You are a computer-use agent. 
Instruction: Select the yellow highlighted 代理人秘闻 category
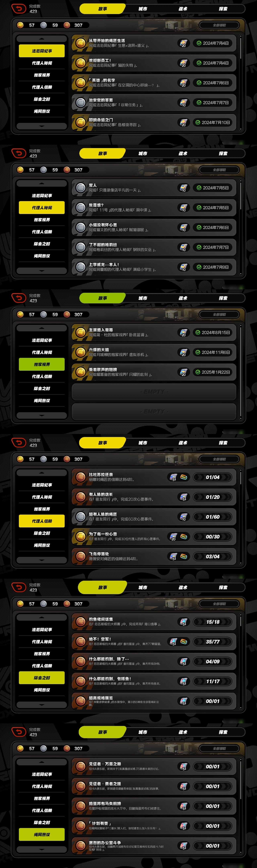pyautogui.click(x=42, y=208)
